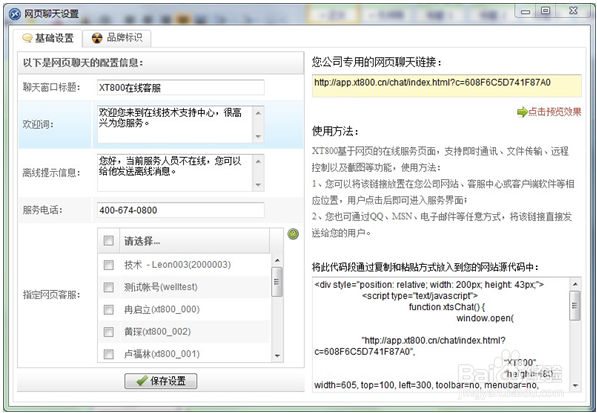This screenshot has height=413, width=597.
Task: Open the 点击预览效果 link
Action: (554, 112)
